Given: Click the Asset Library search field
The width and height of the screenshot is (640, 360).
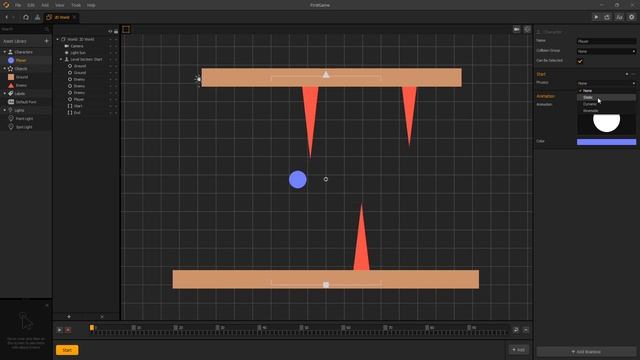Looking at the screenshot, I should point(24,29).
